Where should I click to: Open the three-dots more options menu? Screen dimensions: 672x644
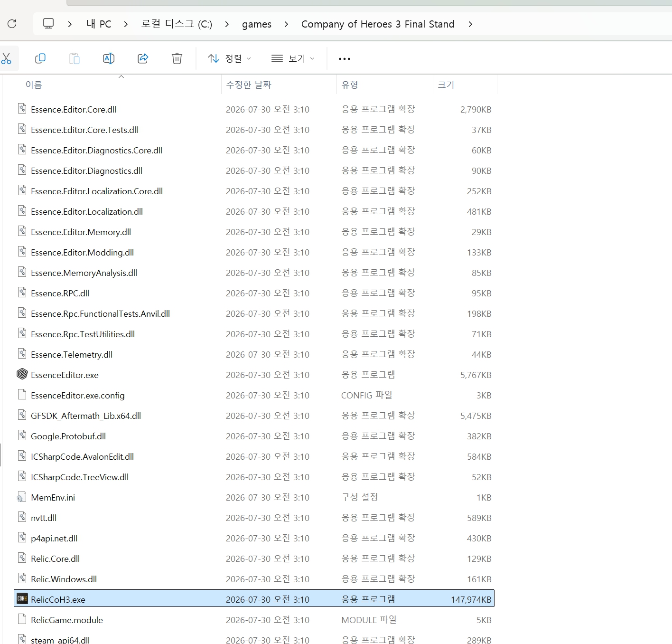[x=345, y=59]
